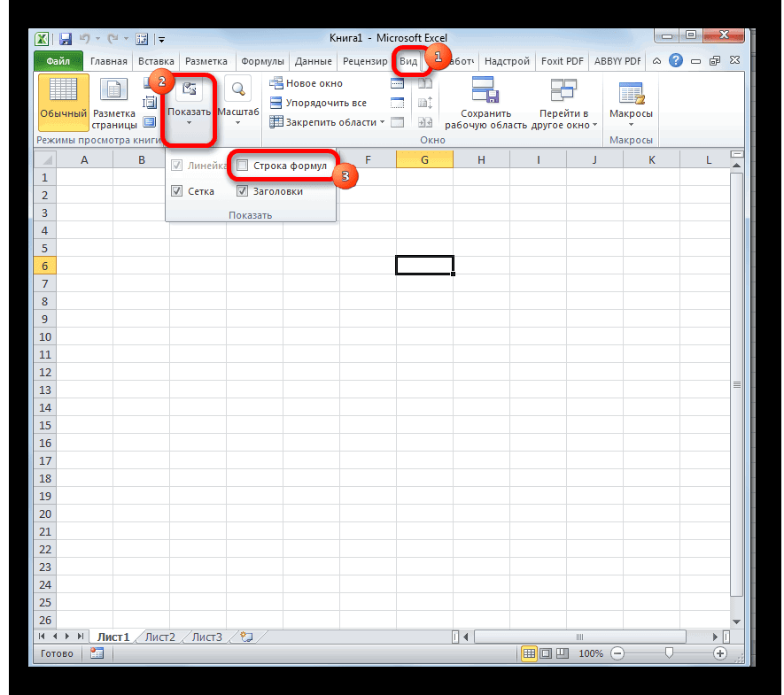Enable the Строка формул checkbox
Screen dimensions: 784x695
[x=243, y=166]
